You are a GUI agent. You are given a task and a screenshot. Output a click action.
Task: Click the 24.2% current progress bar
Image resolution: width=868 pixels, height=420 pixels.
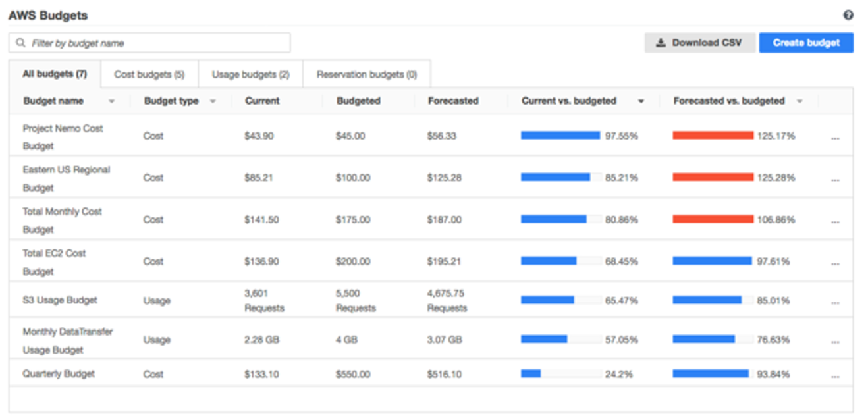[x=561, y=373]
